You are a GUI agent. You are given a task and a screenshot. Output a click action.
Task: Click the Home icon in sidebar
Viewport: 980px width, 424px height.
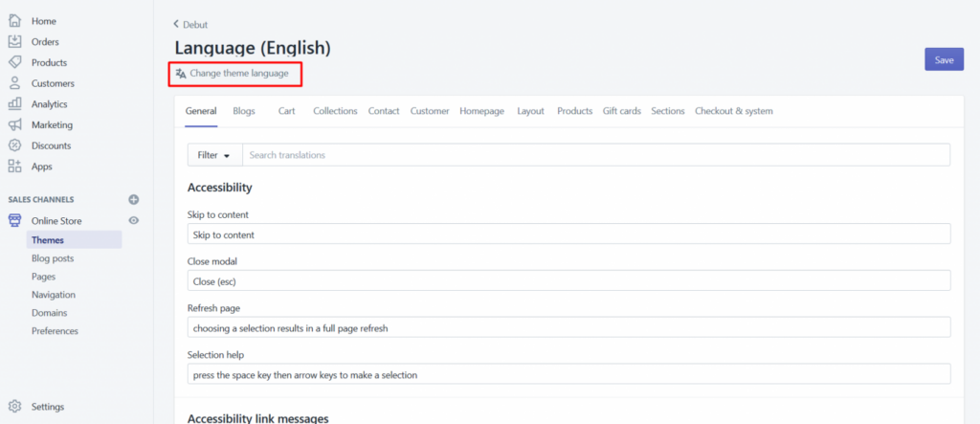pyautogui.click(x=14, y=21)
